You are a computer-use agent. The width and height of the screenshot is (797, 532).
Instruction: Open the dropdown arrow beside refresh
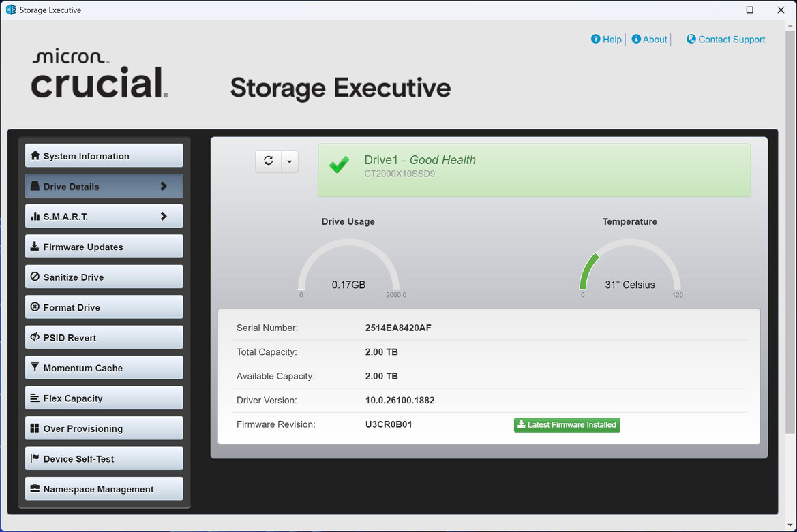click(290, 161)
